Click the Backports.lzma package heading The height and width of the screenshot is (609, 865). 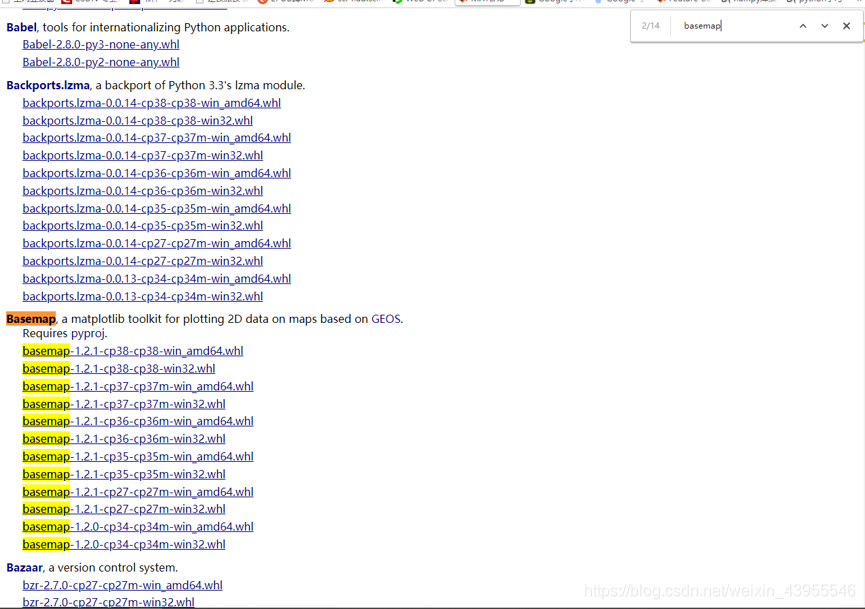(48, 86)
